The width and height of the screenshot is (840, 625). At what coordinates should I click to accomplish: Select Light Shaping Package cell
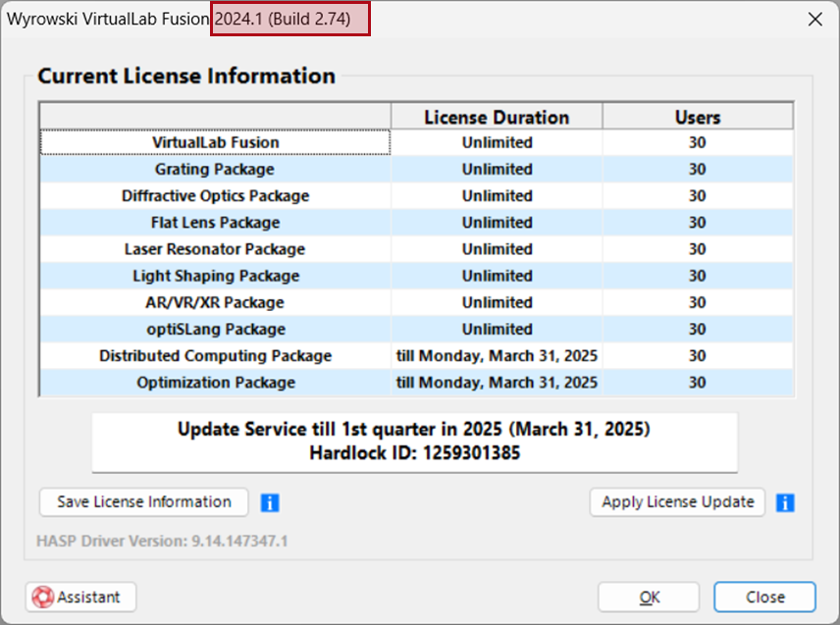pyautogui.click(x=215, y=276)
